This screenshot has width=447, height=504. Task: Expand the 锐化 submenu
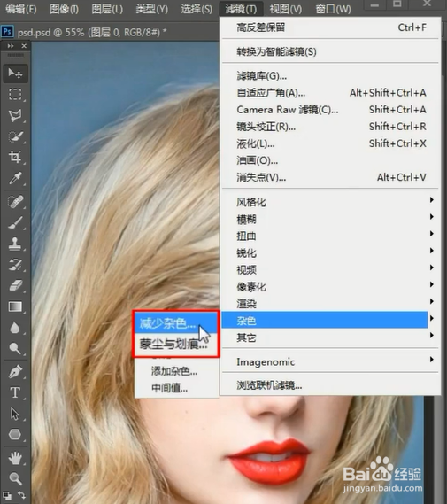pyautogui.click(x=331, y=253)
